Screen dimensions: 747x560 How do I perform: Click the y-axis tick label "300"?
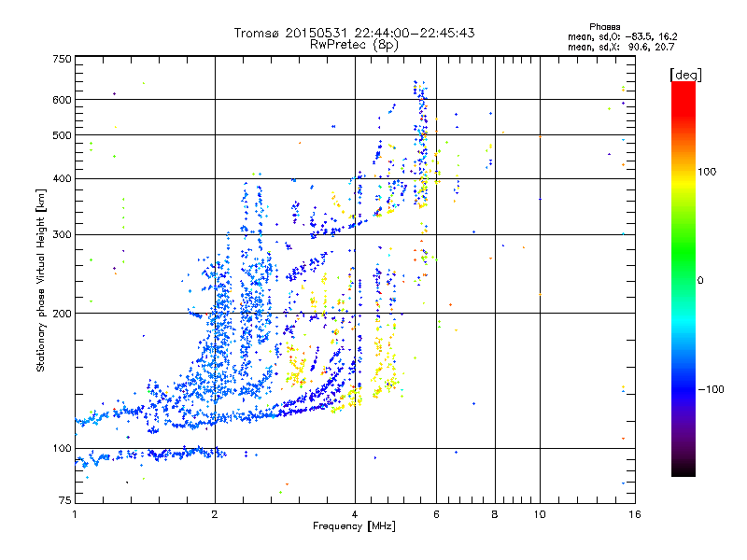[x=62, y=235]
